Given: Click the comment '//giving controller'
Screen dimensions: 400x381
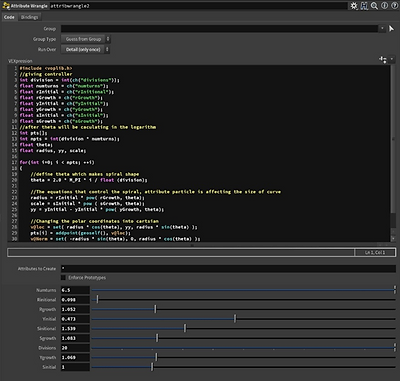Looking at the screenshot, I should point(46,74).
